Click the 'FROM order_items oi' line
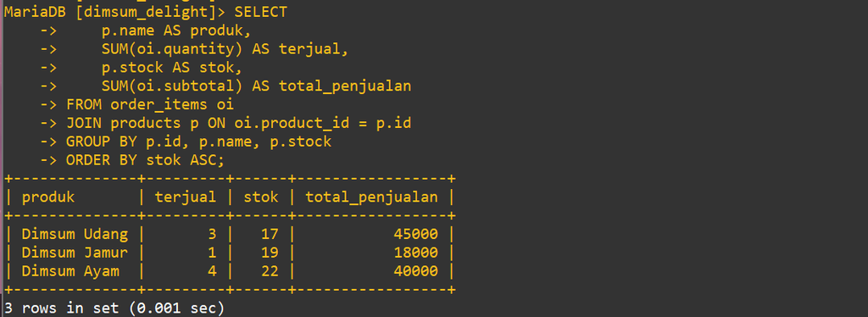 150,104
